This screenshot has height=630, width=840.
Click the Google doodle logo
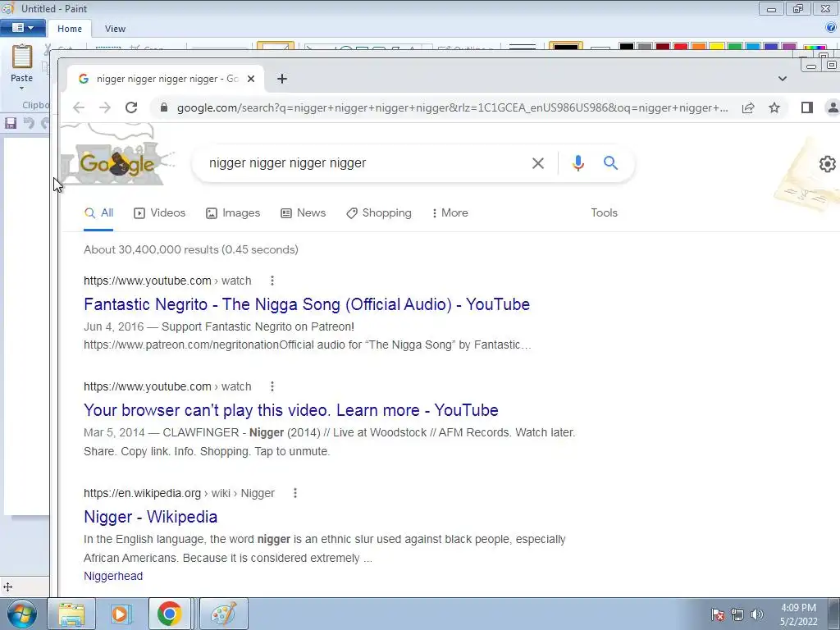pos(116,157)
